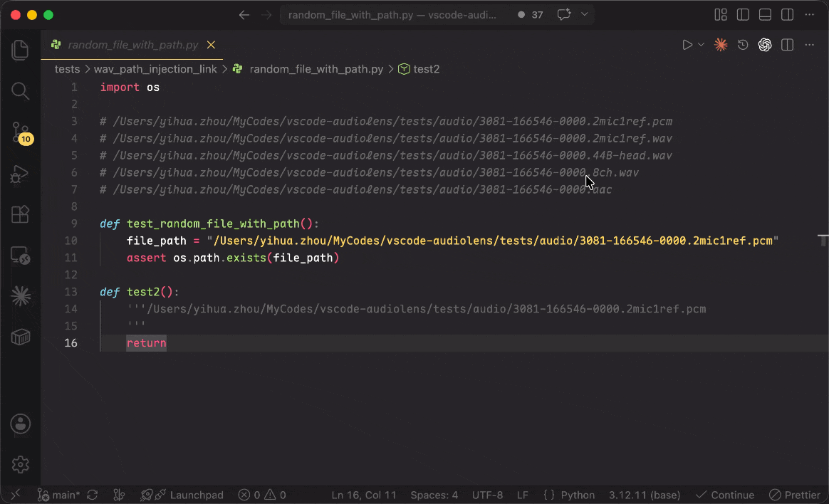Click the wav_path_injection_link breadcrumb

[155, 69]
